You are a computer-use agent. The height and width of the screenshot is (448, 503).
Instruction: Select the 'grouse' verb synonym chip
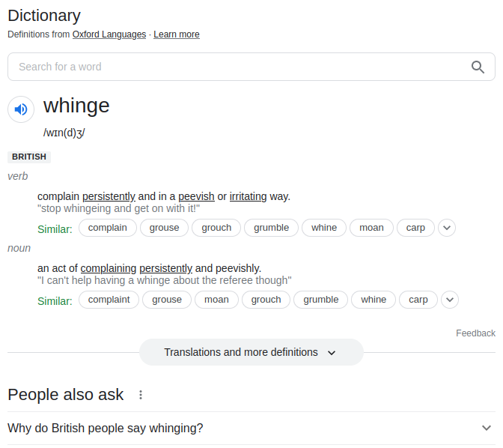tap(165, 228)
